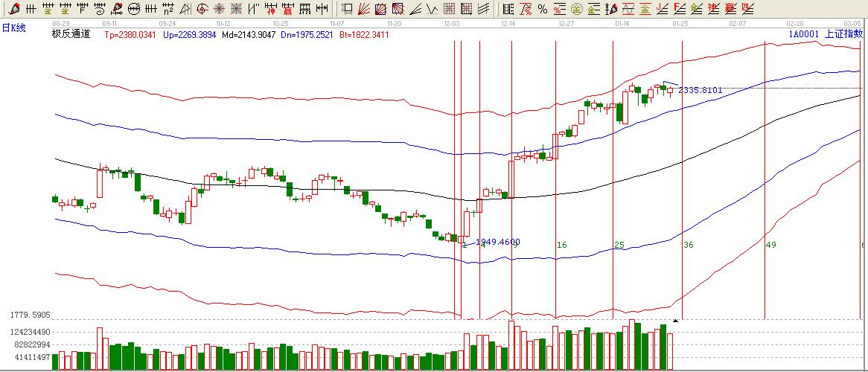Click the red fan lines tool icon
Screen dimensions: 868x372
[364, 10]
